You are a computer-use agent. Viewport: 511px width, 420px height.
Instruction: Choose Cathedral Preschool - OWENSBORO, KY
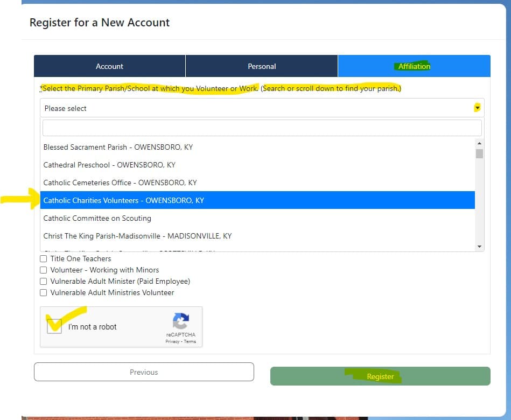click(x=257, y=165)
